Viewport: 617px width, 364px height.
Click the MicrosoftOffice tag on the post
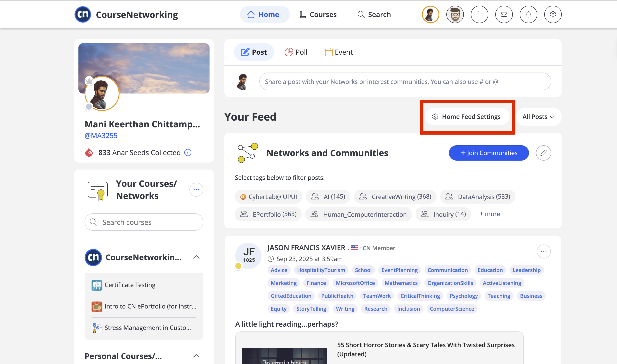coord(355,283)
